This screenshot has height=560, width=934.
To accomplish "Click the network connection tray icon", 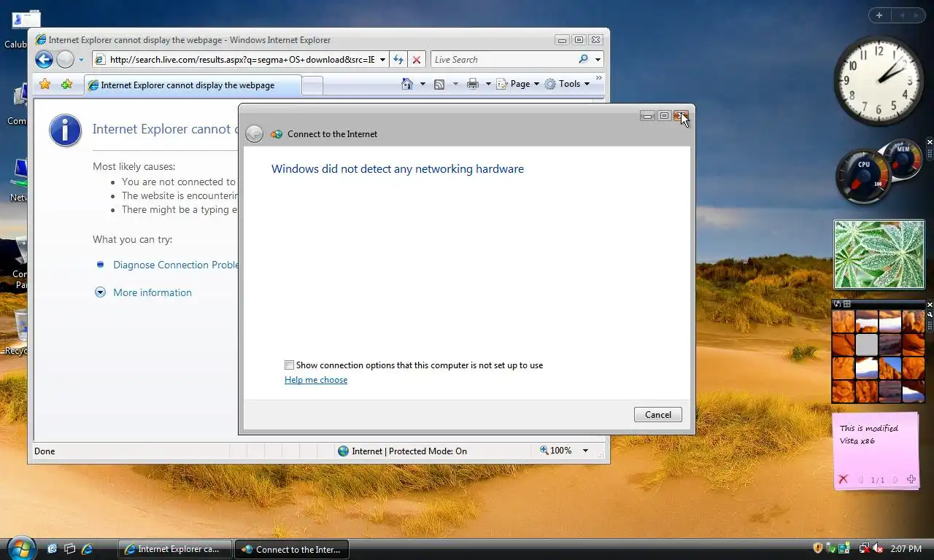I will click(865, 548).
